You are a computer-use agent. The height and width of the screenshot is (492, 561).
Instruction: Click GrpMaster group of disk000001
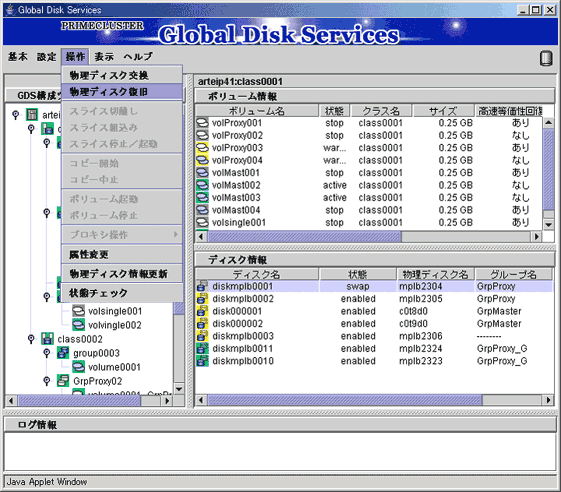(x=499, y=311)
